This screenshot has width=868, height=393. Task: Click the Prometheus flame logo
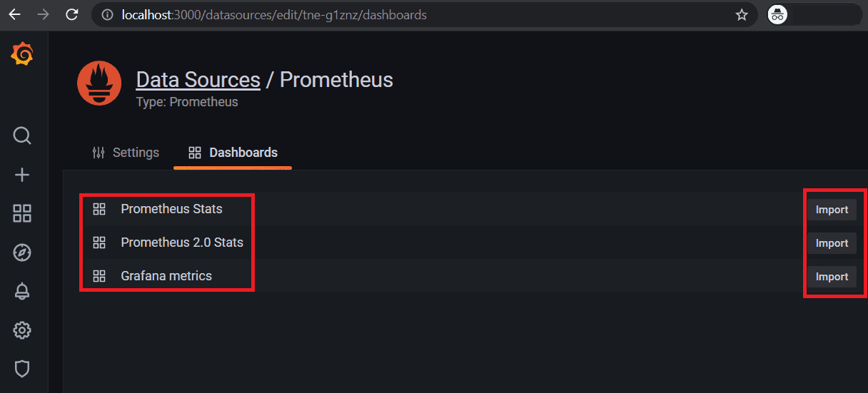point(99,83)
